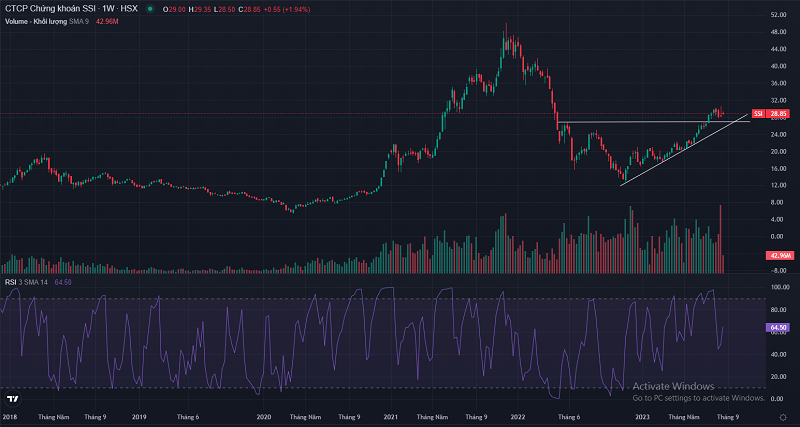This screenshot has width=800, height=427.
Task: Click the green market status dot
Action: 150,9
